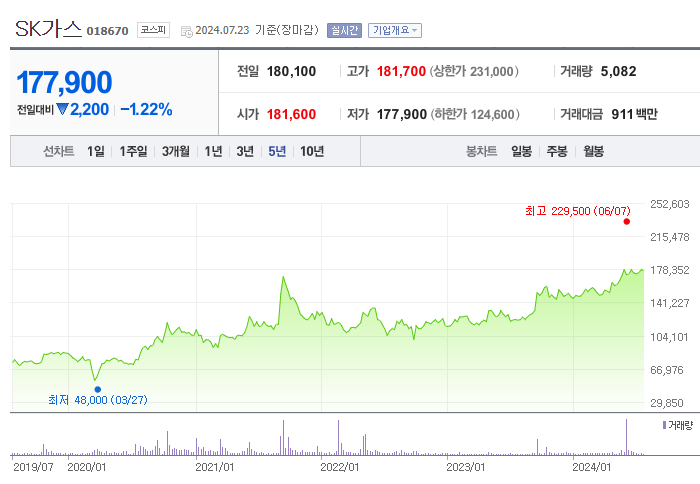Viewport: 700px width, 484px height.
Task: Select the 3년 line chart tab
Action: (x=245, y=151)
